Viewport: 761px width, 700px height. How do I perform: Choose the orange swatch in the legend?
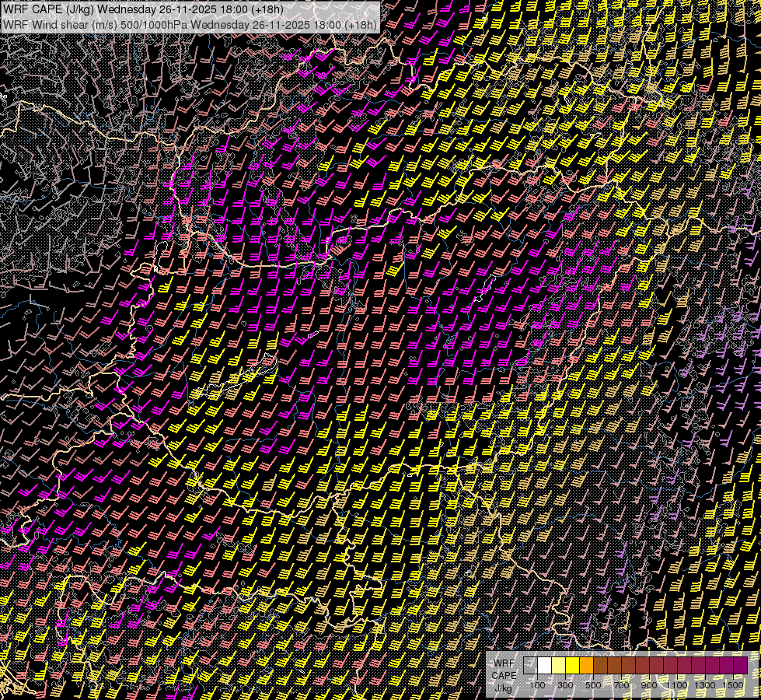[587, 666]
